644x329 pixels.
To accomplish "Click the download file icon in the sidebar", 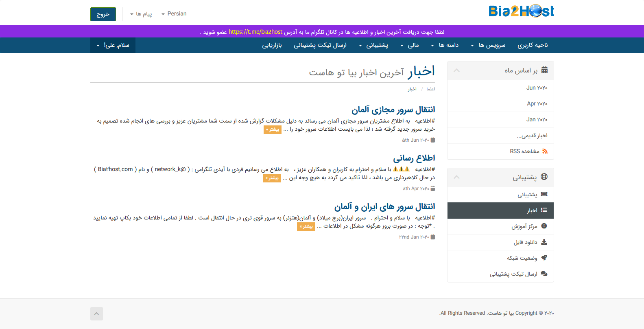I will 544,242.
